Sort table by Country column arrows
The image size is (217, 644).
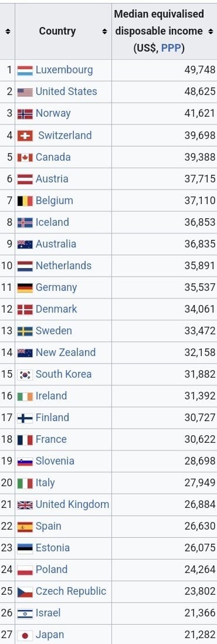[x=104, y=31]
